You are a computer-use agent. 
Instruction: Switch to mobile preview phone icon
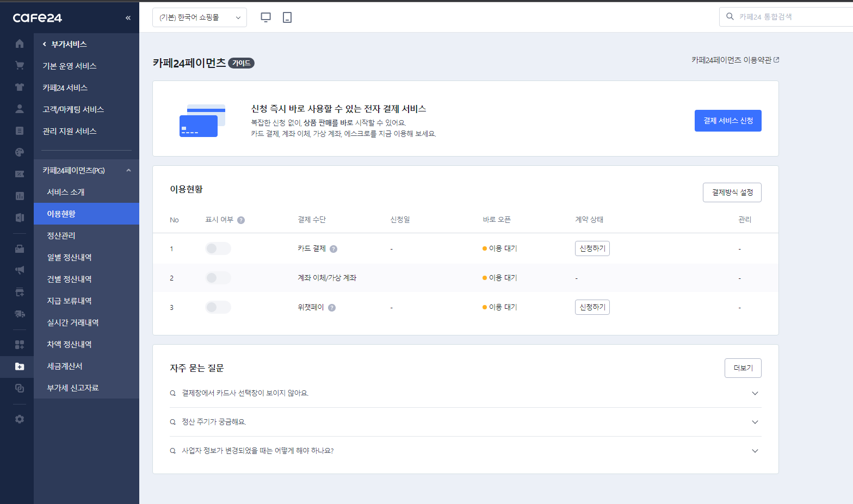pyautogui.click(x=287, y=17)
